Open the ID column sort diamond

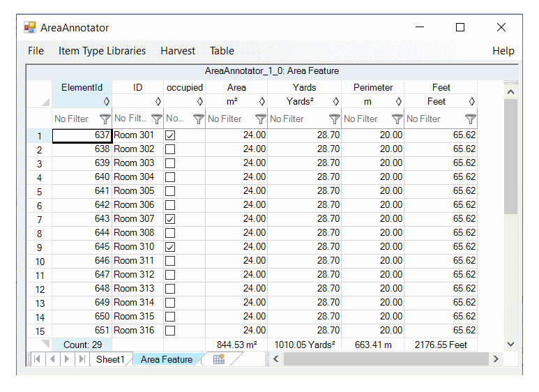tap(158, 101)
